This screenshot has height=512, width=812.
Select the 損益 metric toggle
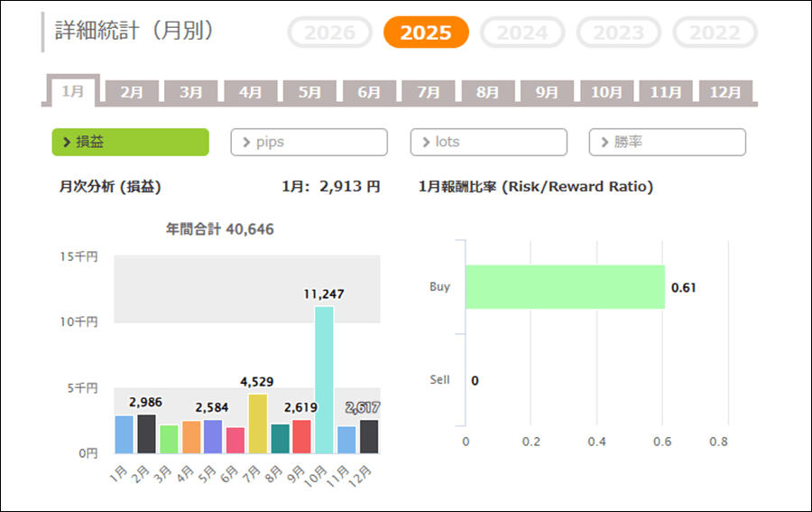(x=131, y=142)
